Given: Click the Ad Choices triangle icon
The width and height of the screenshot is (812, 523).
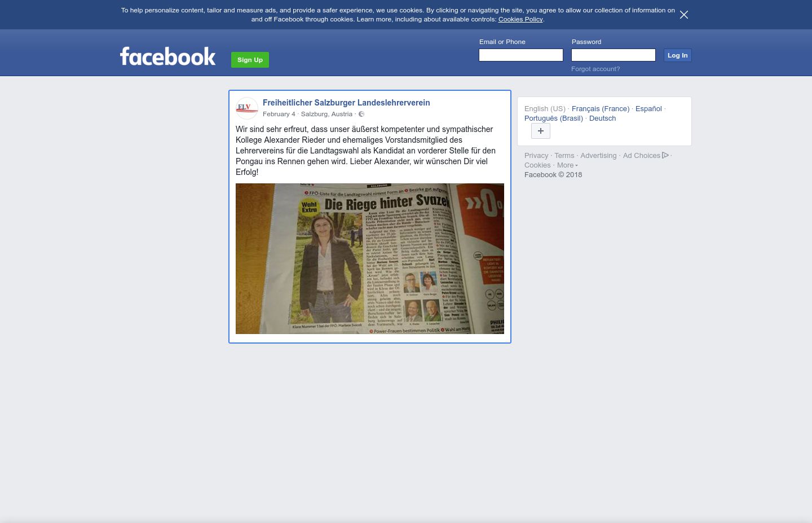Looking at the screenshot, I should (x=665, y=155).
